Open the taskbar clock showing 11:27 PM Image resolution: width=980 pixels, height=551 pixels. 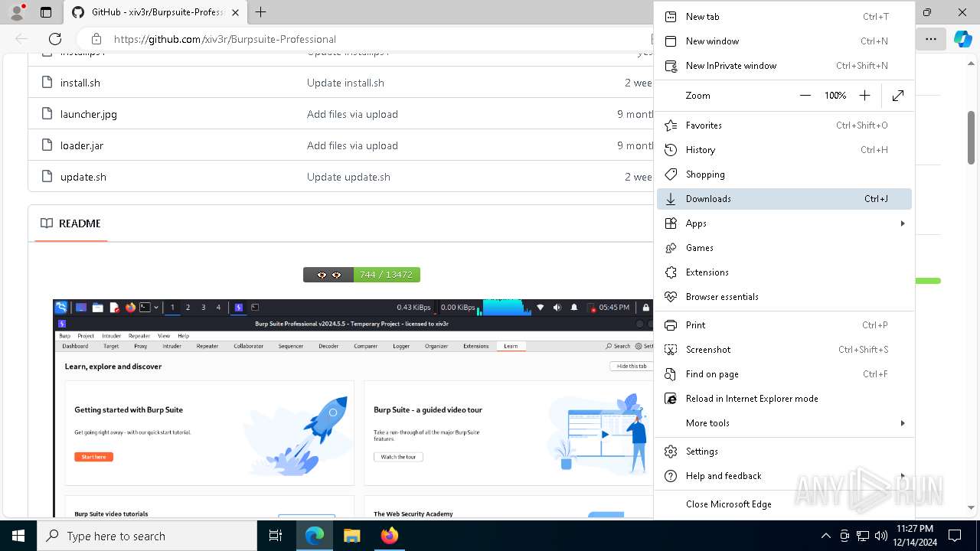coord(915,536)
